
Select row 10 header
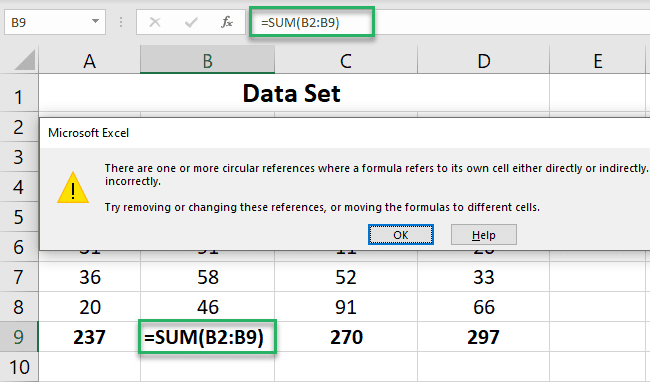(x=19, y=367)
